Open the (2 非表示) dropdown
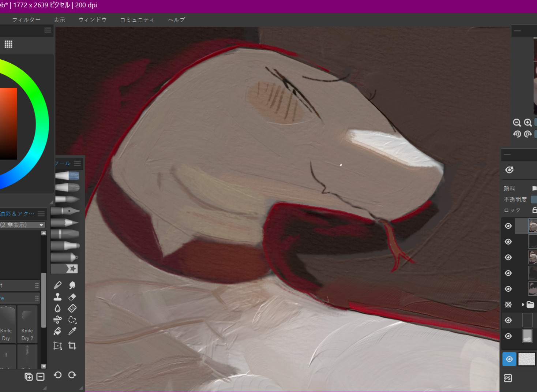 click(x=23, y=225)
